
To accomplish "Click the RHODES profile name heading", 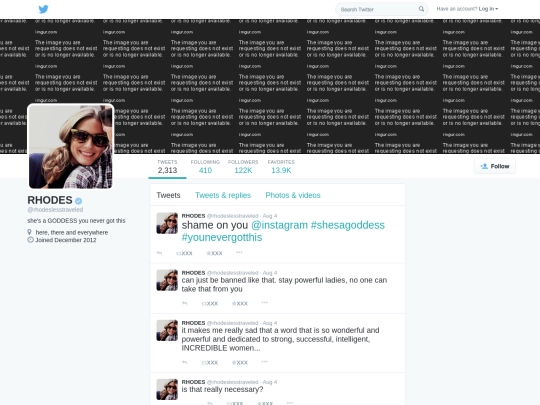I will pos(50,200).
